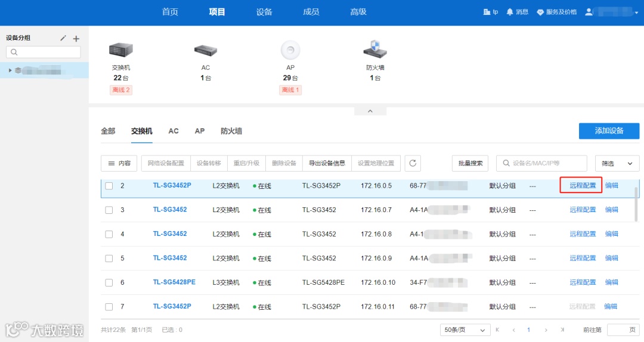Click the set geographic location button
Screen dimensions: 644x342
pos(376,163)
